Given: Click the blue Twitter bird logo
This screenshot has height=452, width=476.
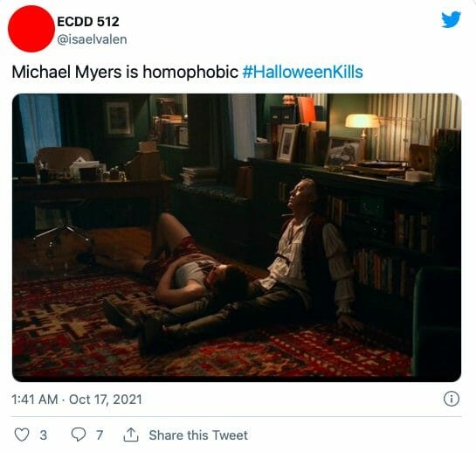Looking at the screenshot, I should 451,19.
